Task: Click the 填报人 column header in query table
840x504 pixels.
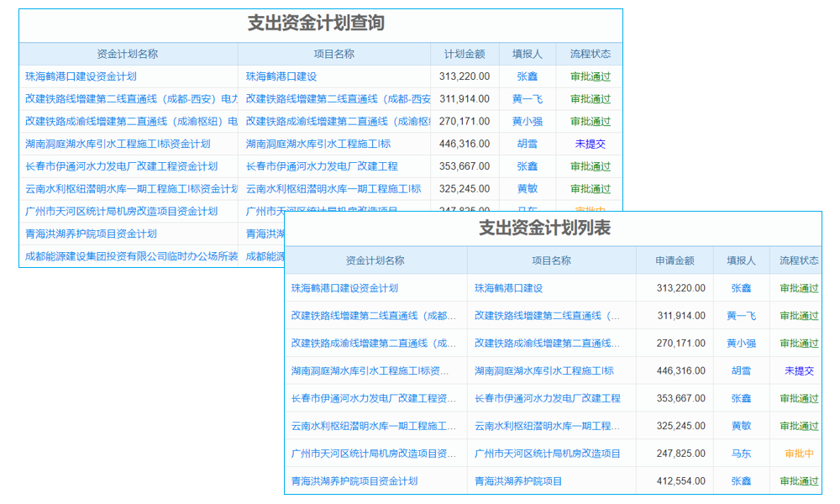Action: 528,52
